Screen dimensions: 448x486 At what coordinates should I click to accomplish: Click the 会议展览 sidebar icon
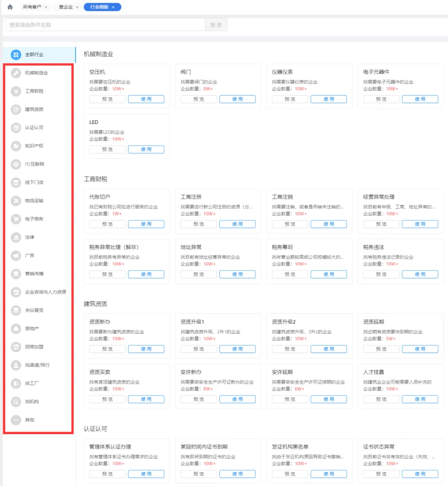tap(16, 310)
